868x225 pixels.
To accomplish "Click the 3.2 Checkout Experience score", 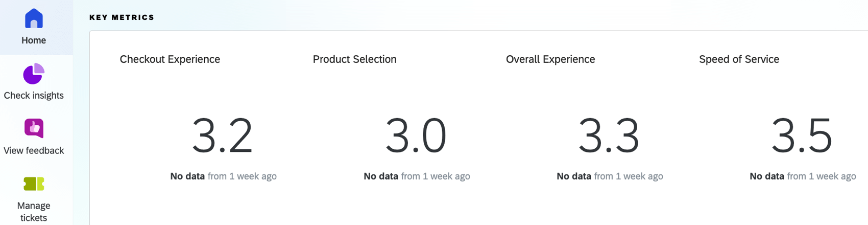I will point(222,136).
